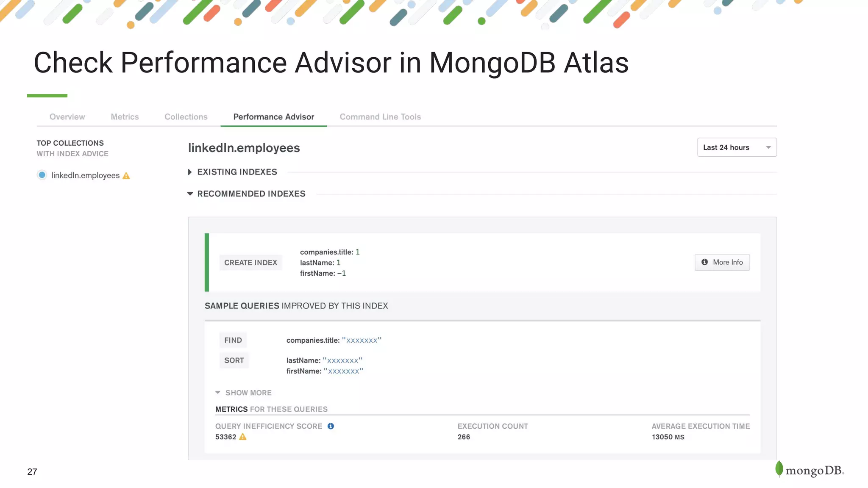
Task: Open the Last 24 hours dropdown
Action: pyautogui.click(x=737, y=147)
